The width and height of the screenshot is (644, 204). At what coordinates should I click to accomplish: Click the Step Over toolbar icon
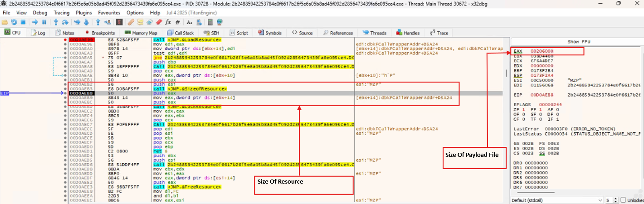coord(65,22)
